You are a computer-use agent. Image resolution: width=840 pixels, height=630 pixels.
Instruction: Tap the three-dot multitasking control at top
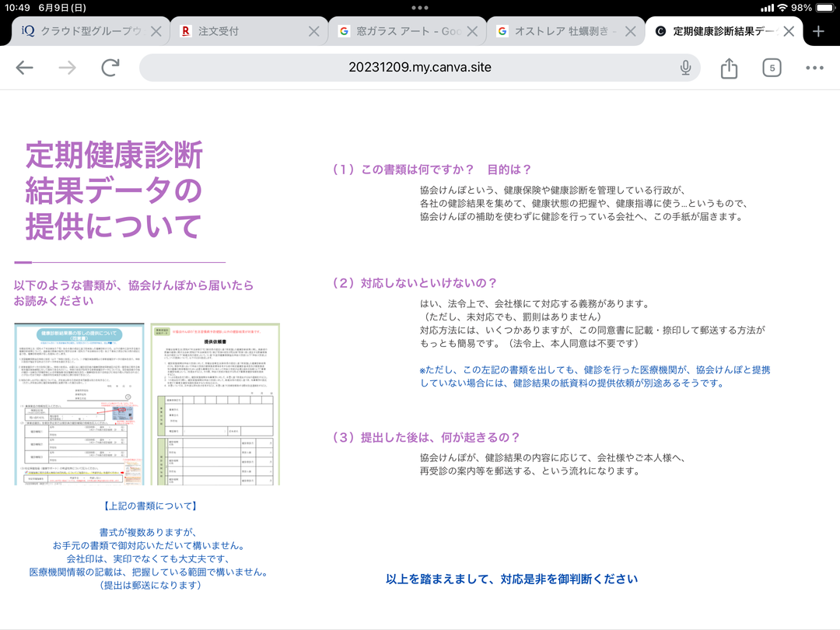[420, 7]
